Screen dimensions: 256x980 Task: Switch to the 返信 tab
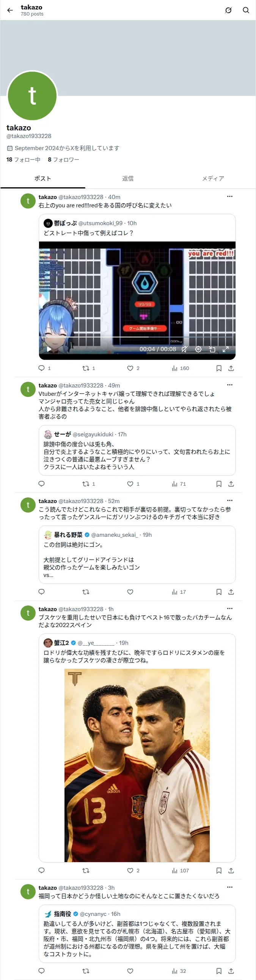pyautogui.click(x=128, y=179)
